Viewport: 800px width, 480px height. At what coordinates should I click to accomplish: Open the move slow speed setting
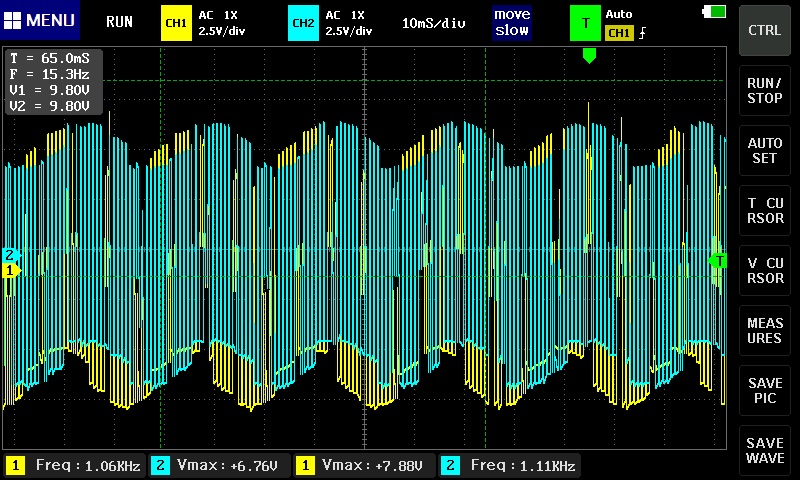pyautogui.click(x=512, y=22)
